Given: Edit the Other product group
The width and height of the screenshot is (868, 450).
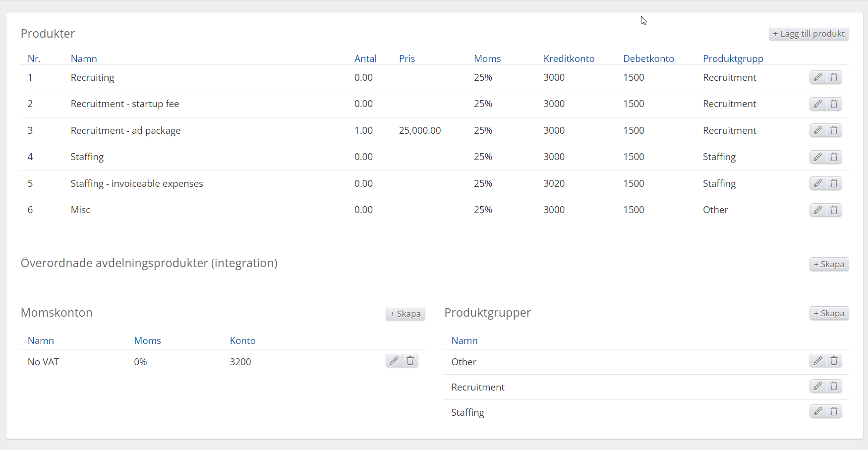Looking at the screenshot, I should pos(817,361).
